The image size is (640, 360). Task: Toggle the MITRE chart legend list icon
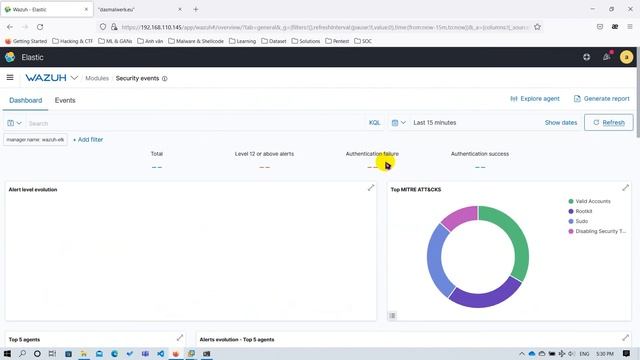tap(392, 316)
